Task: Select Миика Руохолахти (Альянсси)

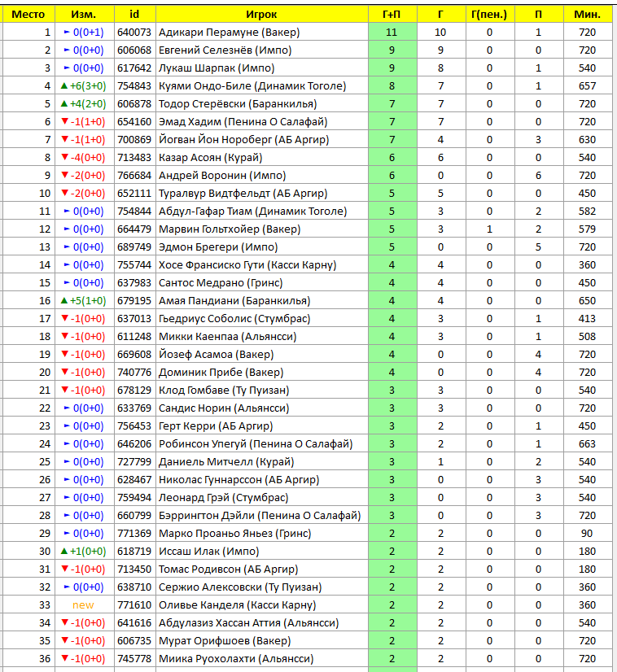Action: (236, 658)
